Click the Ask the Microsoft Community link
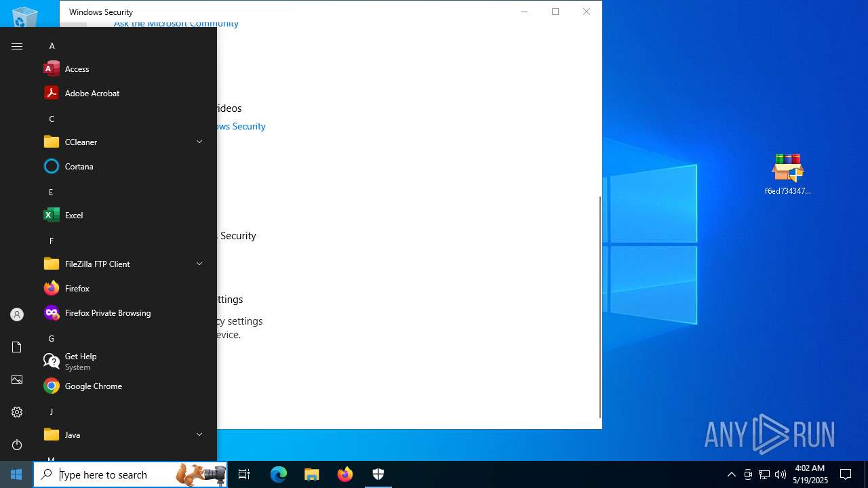This screenshot has height=488, width=868. (176, 24)
